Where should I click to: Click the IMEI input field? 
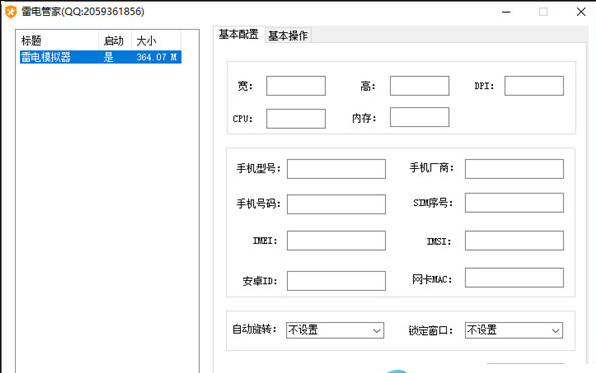click(336, 240)
